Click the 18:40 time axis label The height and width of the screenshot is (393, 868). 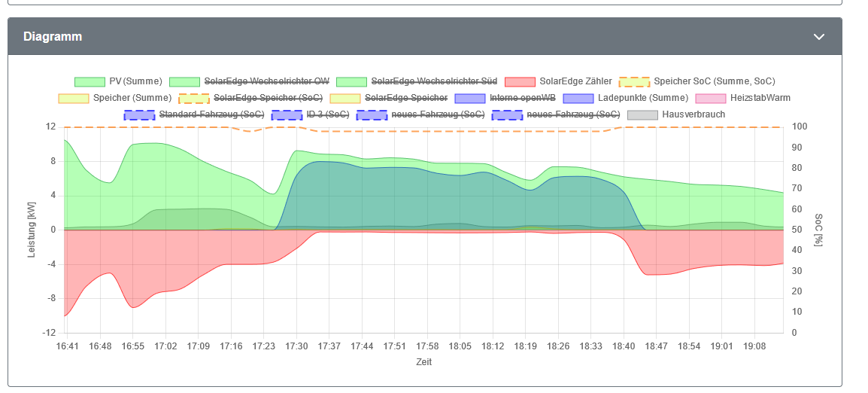pyautogui.click(x=624, y=346)
